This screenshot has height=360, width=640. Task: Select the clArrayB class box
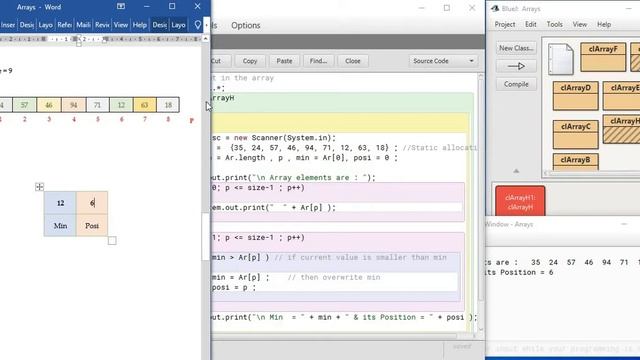(x=576, y=162)
